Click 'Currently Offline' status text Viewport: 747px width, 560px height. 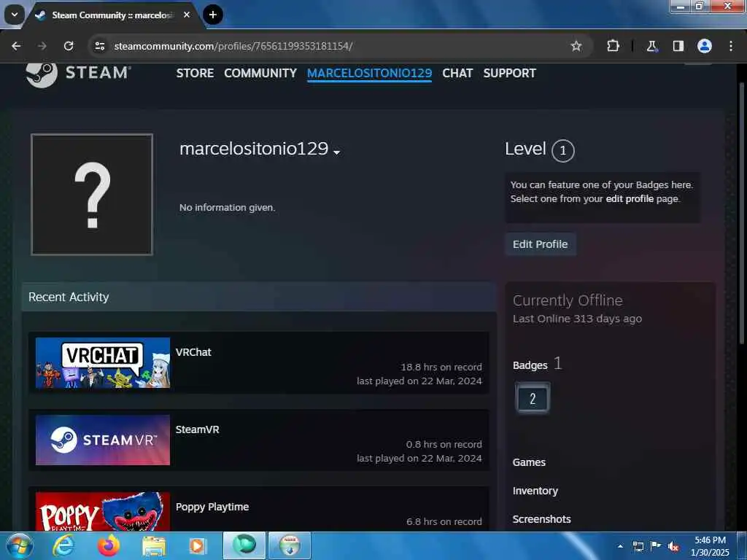pyautogui.click(x=568, y=300)
